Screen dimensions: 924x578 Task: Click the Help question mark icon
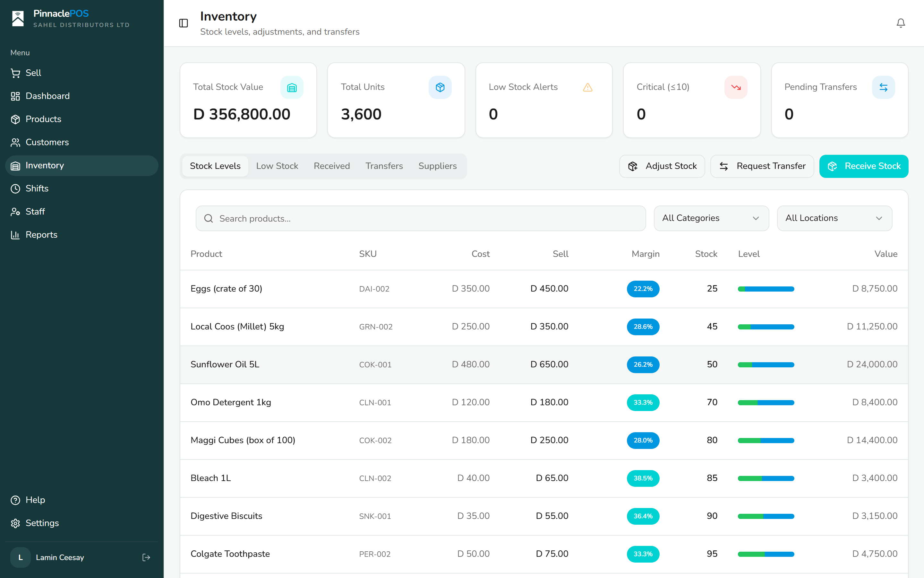click(15, 500)
